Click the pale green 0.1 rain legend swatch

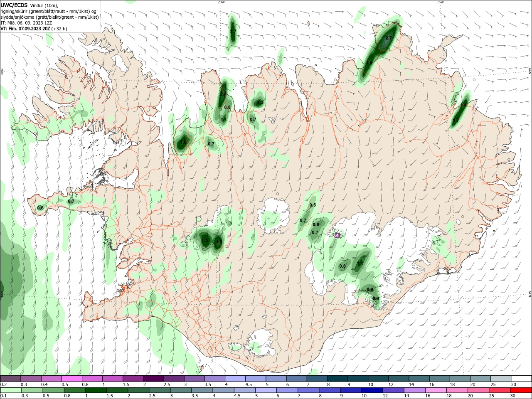[11, 390]
